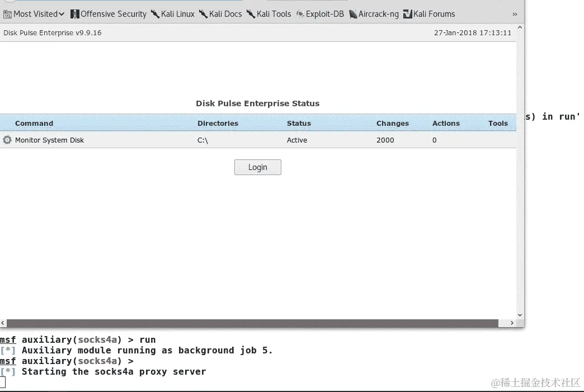
Task: Click the terminal cursor block
Action: click(3, 382)
